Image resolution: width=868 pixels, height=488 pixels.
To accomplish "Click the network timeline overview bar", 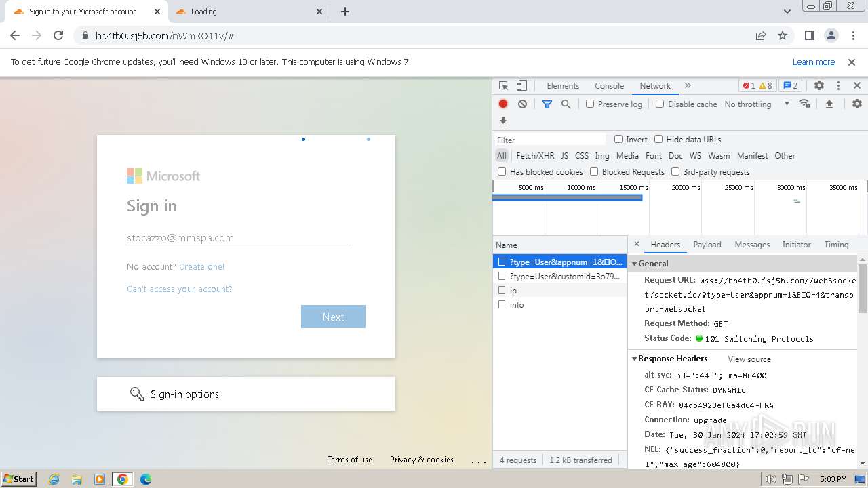I will [567, 197].
